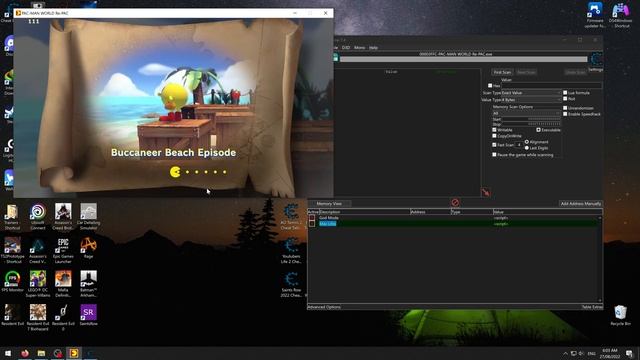Enable the Lua formula checkbox
The image size is (640, 360).
click(x=565, y=93)
